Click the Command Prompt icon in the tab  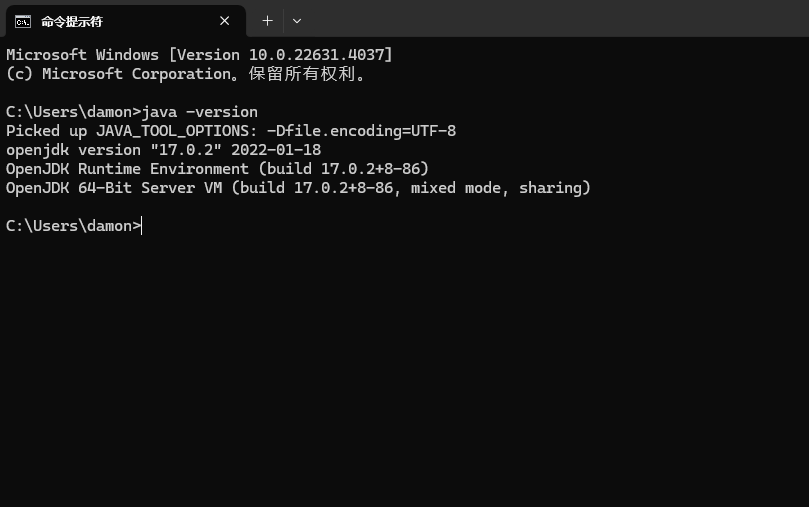point(22,21)
